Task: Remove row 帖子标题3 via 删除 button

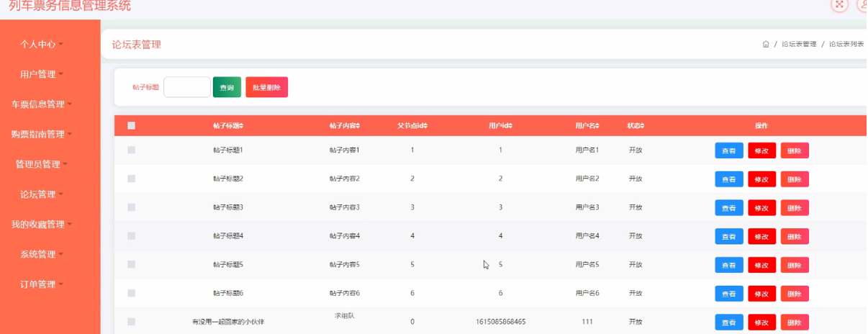Action: coord(795,208)
